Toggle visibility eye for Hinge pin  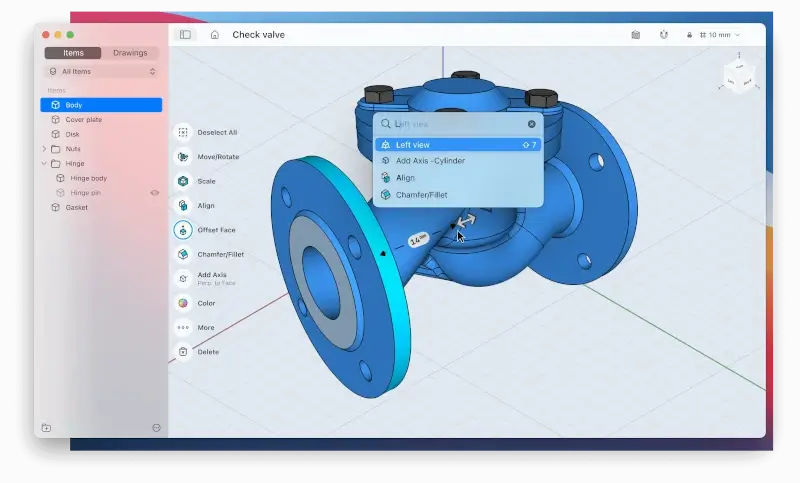(x=155, y=192)
